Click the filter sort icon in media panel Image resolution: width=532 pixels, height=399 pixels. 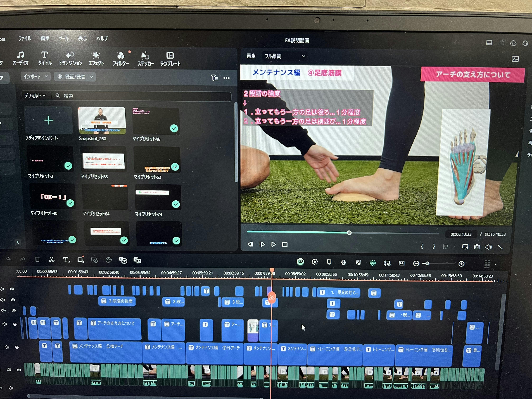click(x=214, y=78)
